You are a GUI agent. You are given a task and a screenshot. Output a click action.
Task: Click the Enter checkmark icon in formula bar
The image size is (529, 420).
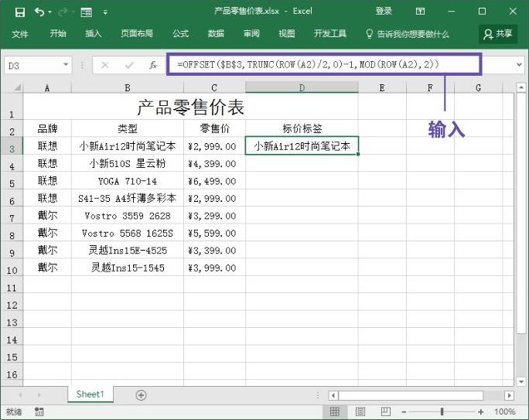coord(129,65)
